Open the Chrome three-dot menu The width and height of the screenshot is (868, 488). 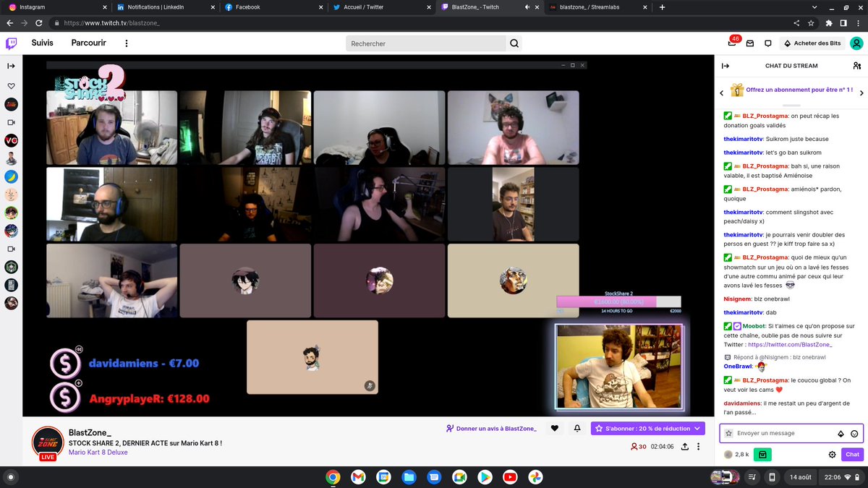coord(858,23)
